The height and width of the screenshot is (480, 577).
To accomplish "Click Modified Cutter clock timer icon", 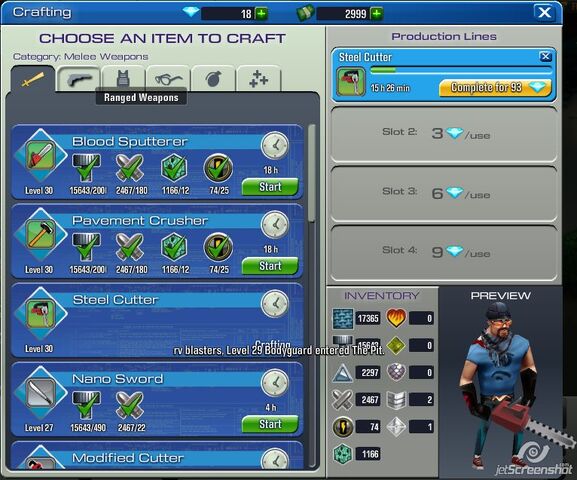I will click(x=275, y=459).
